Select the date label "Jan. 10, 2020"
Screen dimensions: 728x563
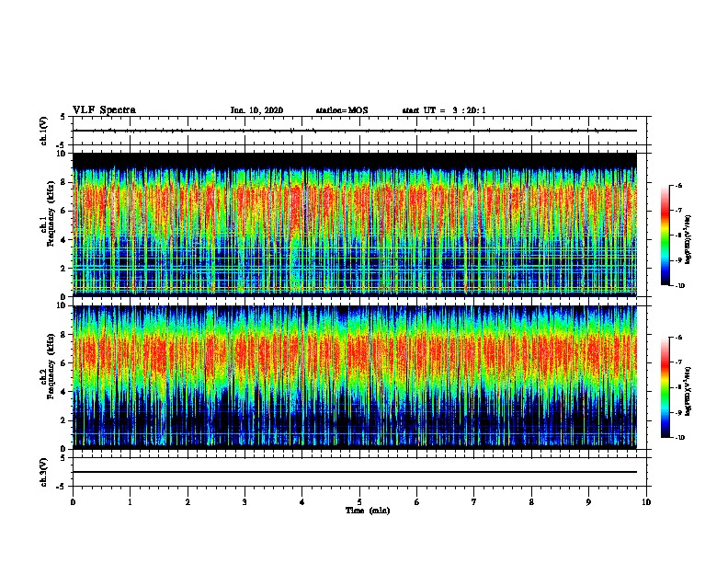pos(256,110)
